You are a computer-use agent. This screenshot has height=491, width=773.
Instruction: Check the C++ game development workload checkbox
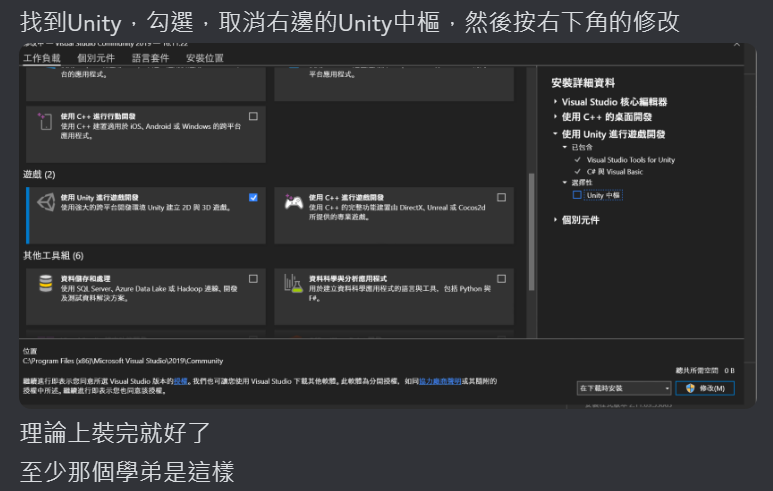click(501, 197)
